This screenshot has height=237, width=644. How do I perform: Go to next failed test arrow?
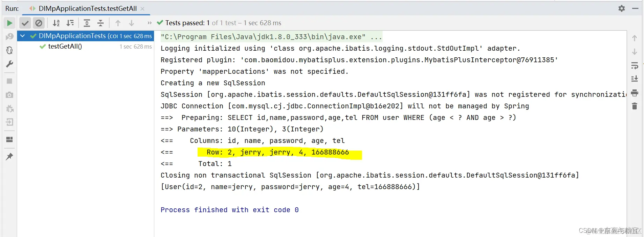pos(132,23)
